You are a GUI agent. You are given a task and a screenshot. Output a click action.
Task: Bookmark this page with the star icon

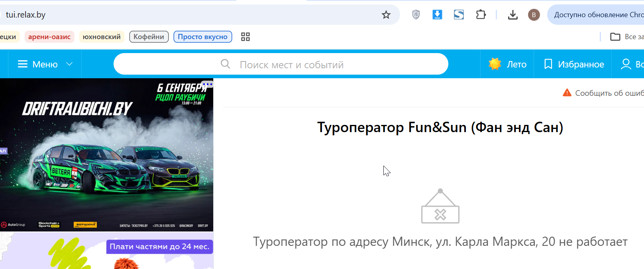[x=386, y=15]
